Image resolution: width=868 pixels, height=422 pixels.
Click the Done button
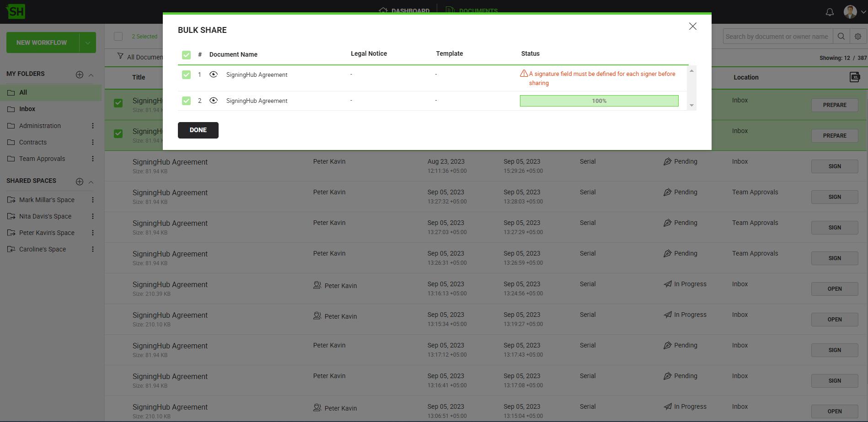pyautogui.click(x=198, y=130)
